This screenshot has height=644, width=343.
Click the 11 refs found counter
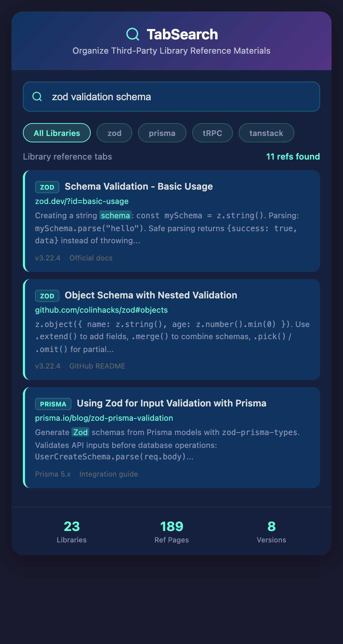(293, 156)
